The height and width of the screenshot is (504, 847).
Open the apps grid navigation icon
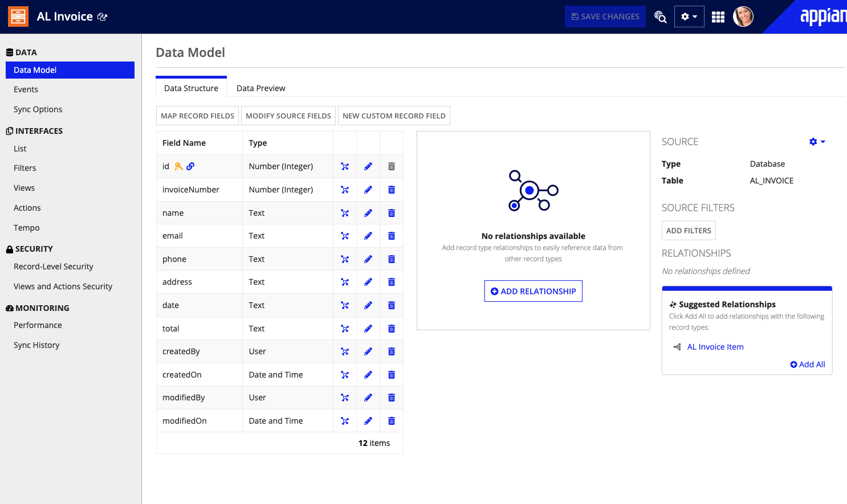pos(718,17)
